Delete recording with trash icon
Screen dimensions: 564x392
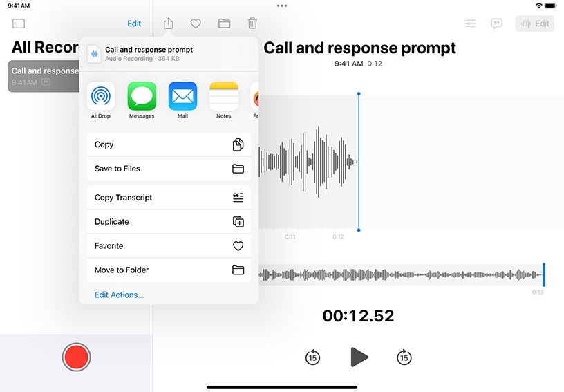(252, 24)
